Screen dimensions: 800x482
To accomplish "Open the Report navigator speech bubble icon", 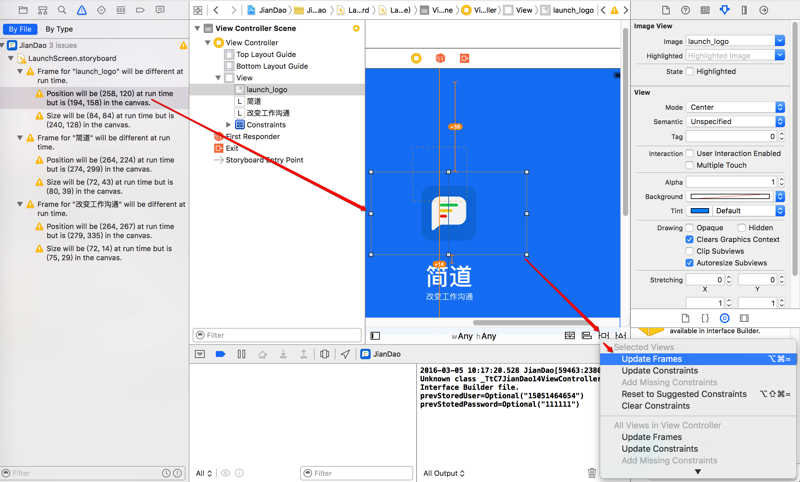I will [160, 10].
